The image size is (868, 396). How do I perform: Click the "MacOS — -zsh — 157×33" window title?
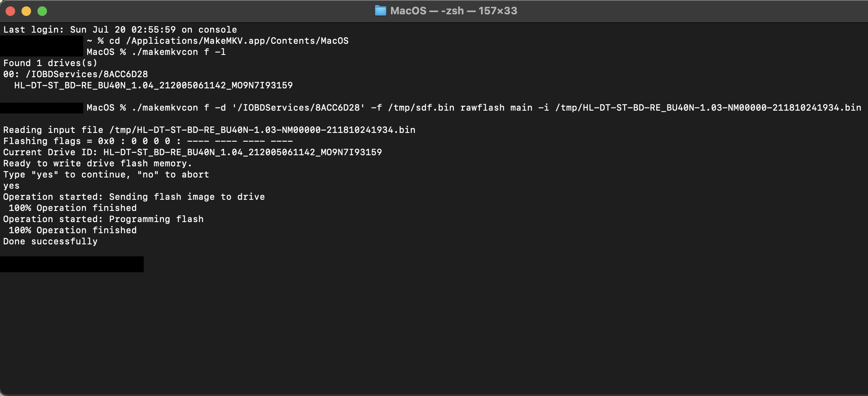click(454, 11)
